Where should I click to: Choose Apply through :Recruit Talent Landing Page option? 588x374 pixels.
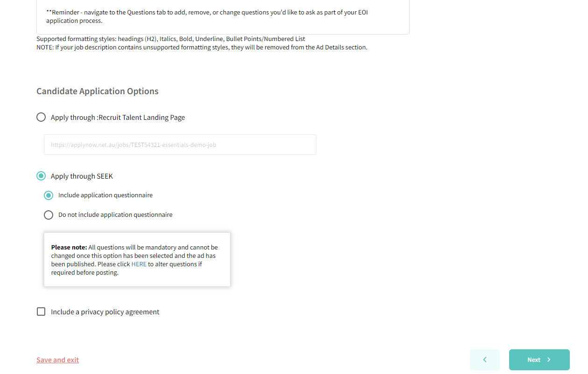41,117
